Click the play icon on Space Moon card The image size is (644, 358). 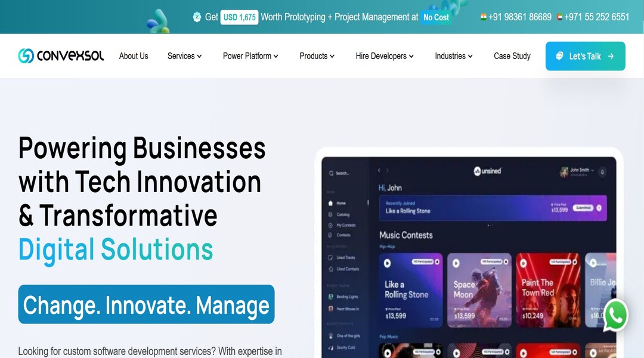[x=456, y=263]
